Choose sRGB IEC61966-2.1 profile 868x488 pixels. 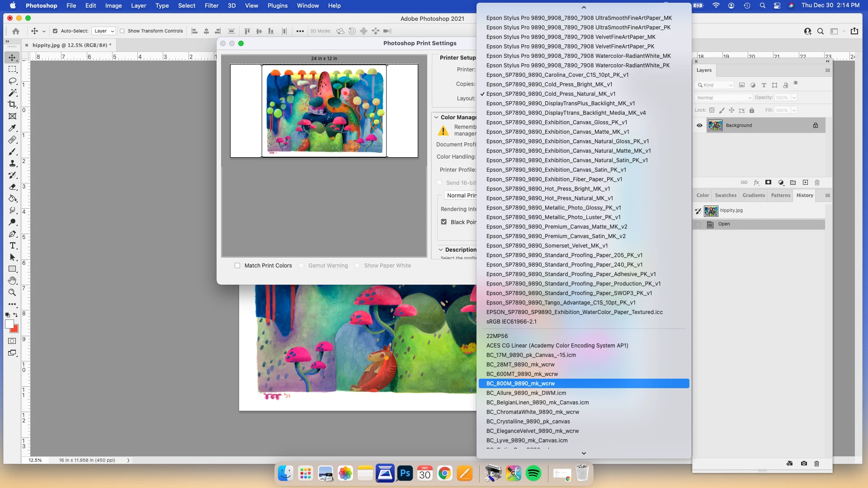511,322
